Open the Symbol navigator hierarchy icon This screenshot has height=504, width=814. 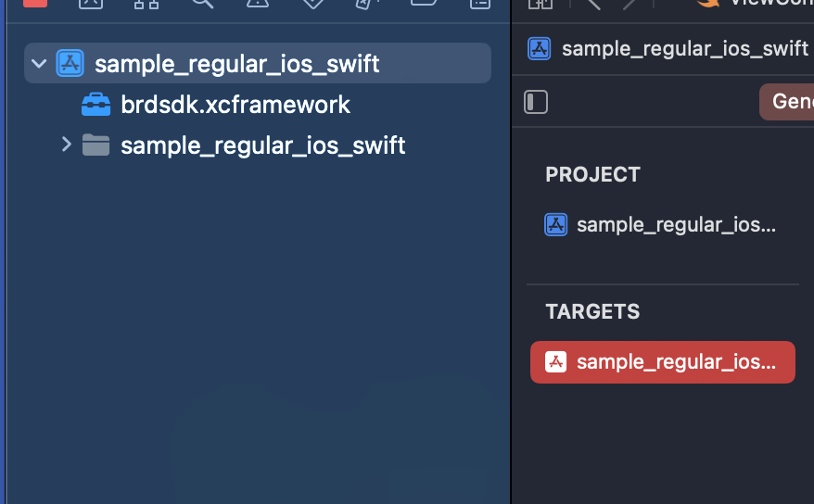(x=146, y=3)
